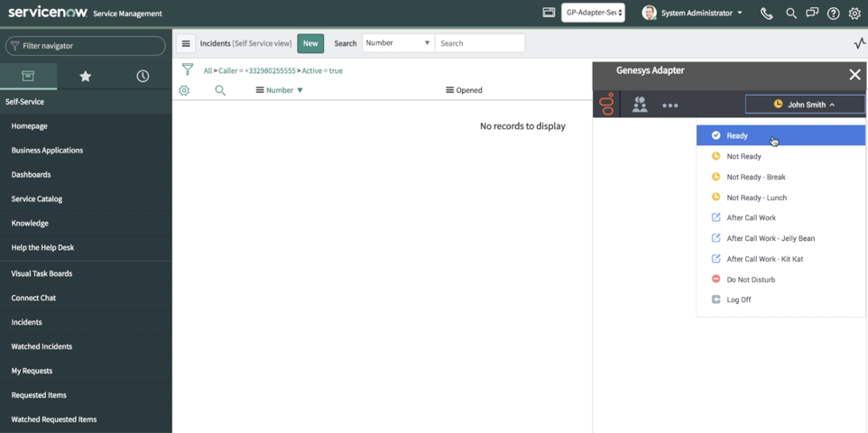
Task: Click the Opened column header
Action: tap(469, 90)
